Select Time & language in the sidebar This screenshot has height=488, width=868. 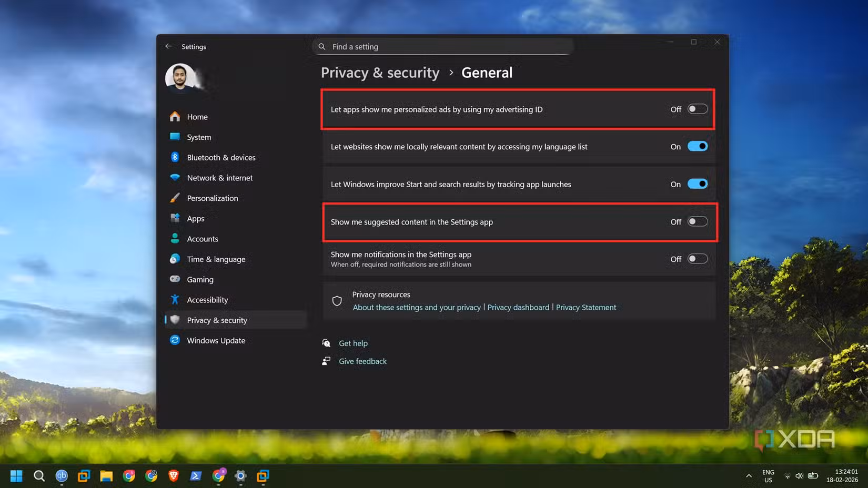(x=235, y=259)
